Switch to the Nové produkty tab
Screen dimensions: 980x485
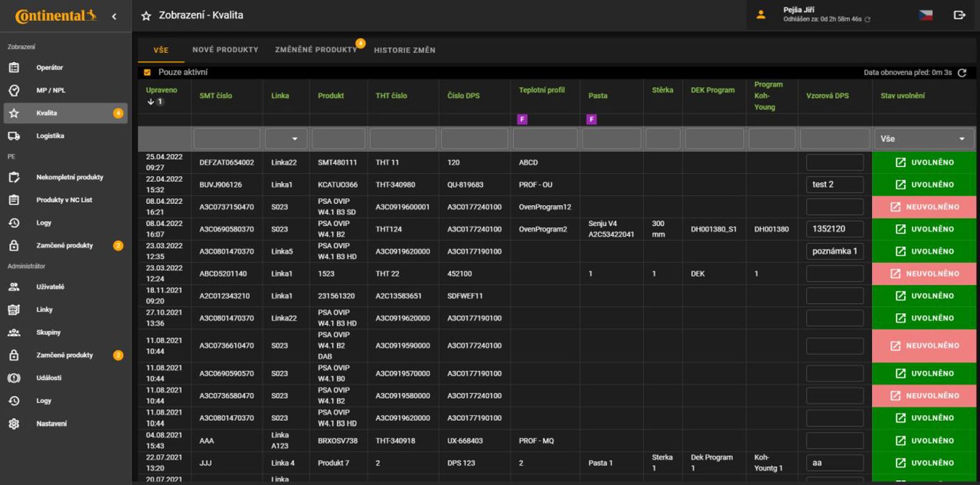coord(225,50)
